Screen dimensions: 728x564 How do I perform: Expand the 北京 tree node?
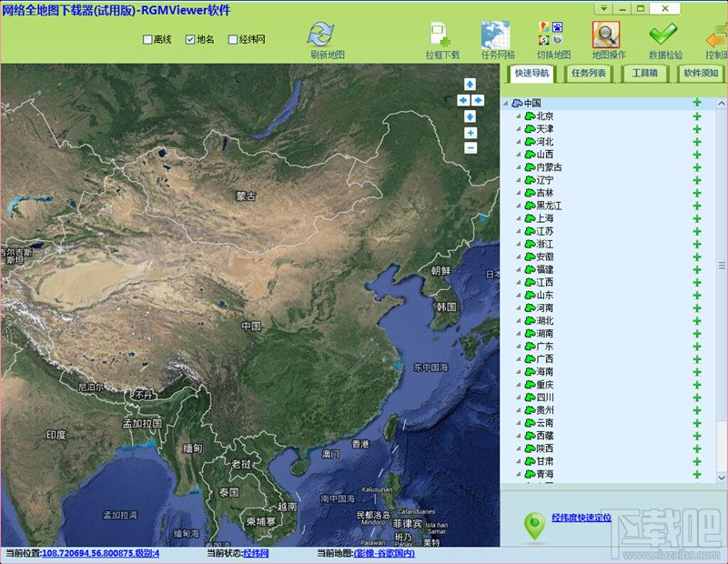(x=519, y=116)
